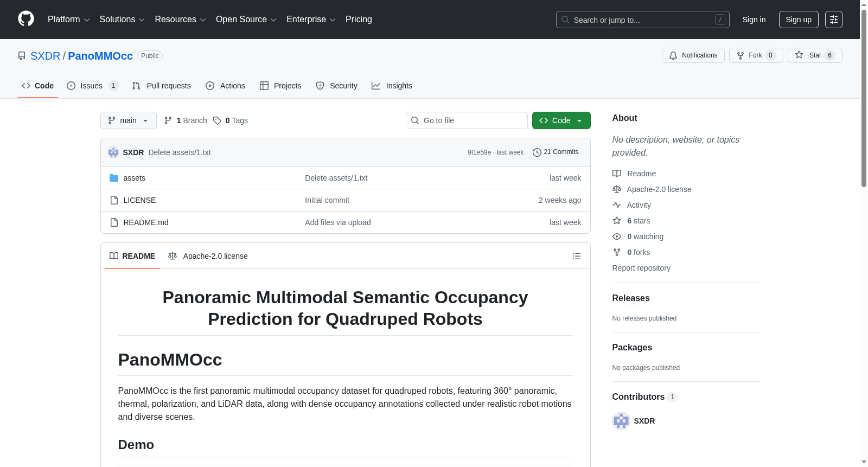The width and height of the screenshot is (868, 467).
Task: Open the Projects tab
Action: [280, 86]
